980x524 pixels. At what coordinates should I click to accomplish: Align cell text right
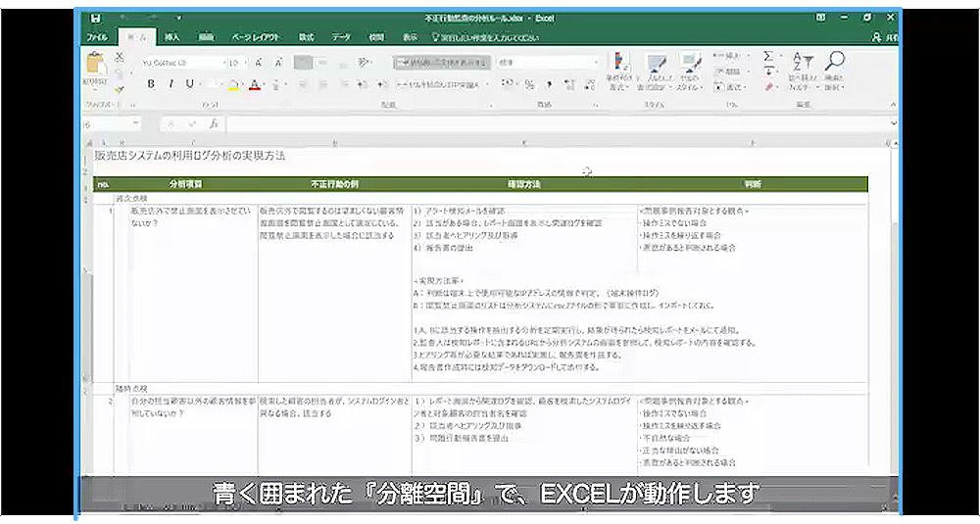pyautogui.click(x=343, y=84)
